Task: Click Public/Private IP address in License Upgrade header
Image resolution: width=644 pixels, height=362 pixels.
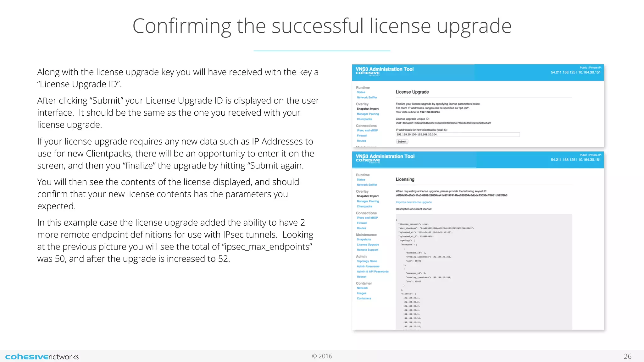Action: coord(575,72)
